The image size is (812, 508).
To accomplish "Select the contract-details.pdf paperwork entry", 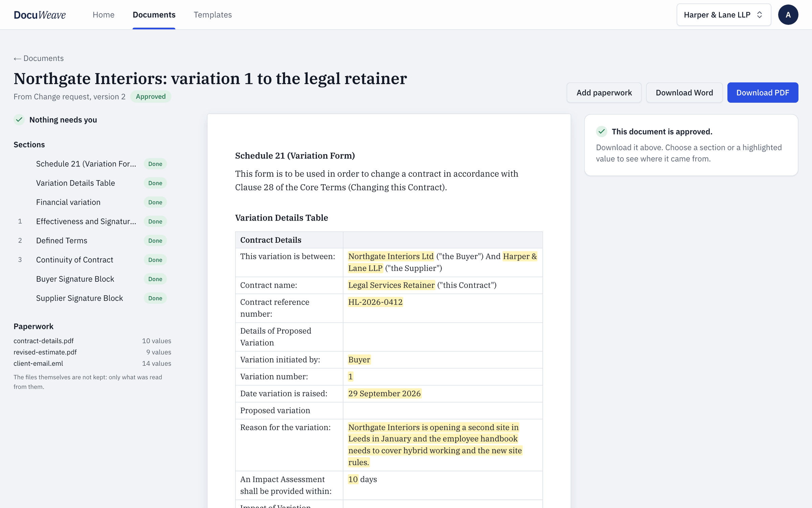I will [x=92, y=341].
